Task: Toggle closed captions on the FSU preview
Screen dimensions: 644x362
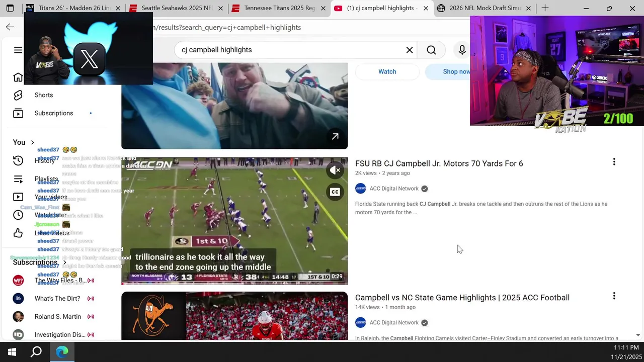Action: [x=335, y=192]
